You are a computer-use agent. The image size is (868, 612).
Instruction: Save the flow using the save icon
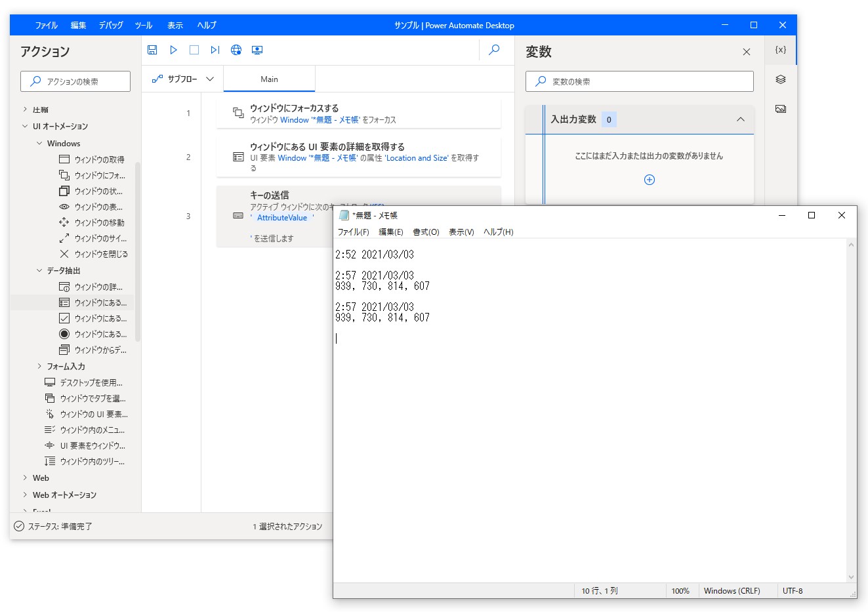point(152,50)
